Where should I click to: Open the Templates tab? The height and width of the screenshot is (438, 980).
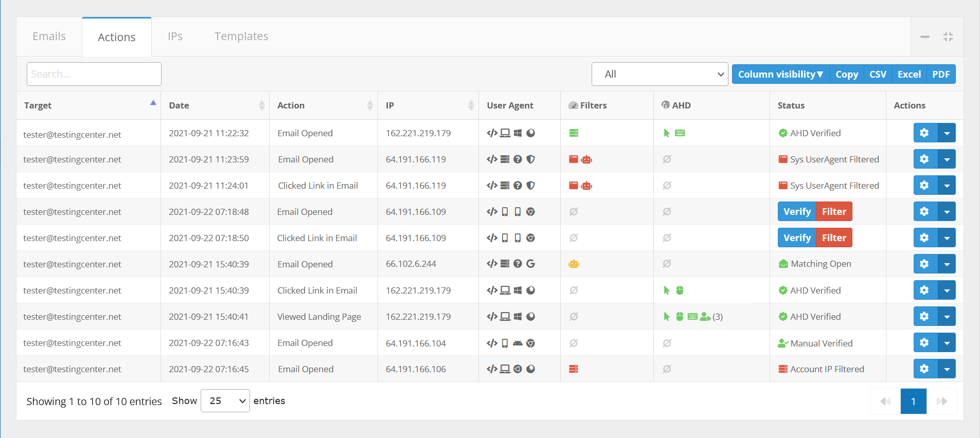[241, 36]
